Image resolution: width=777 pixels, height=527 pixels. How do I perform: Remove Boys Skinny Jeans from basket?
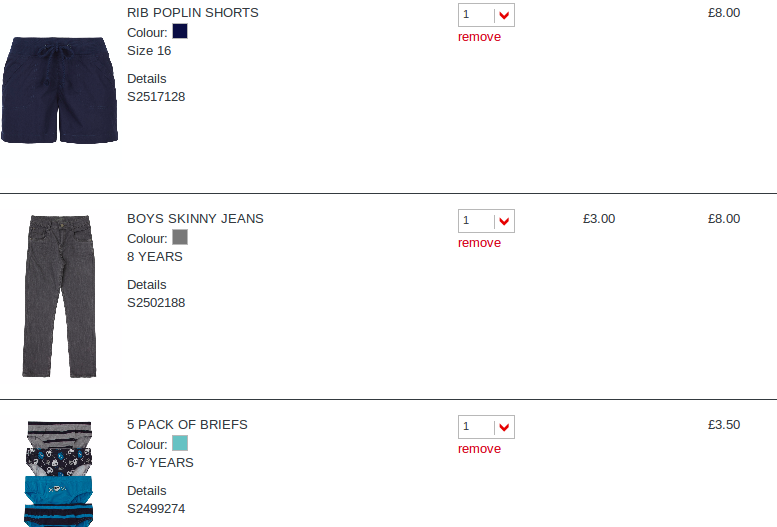(479, 243)
